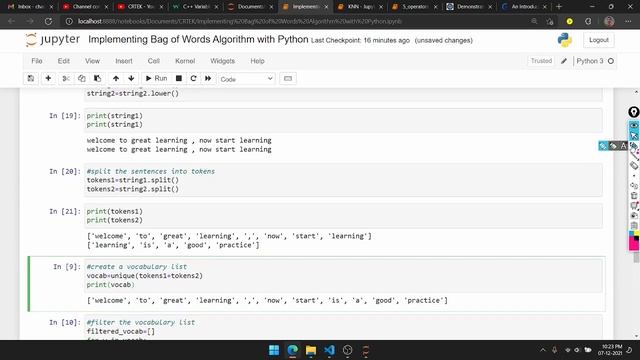Click the Logout button
The height and width of the screenshot is (360, 640).
tap(599, 40)
